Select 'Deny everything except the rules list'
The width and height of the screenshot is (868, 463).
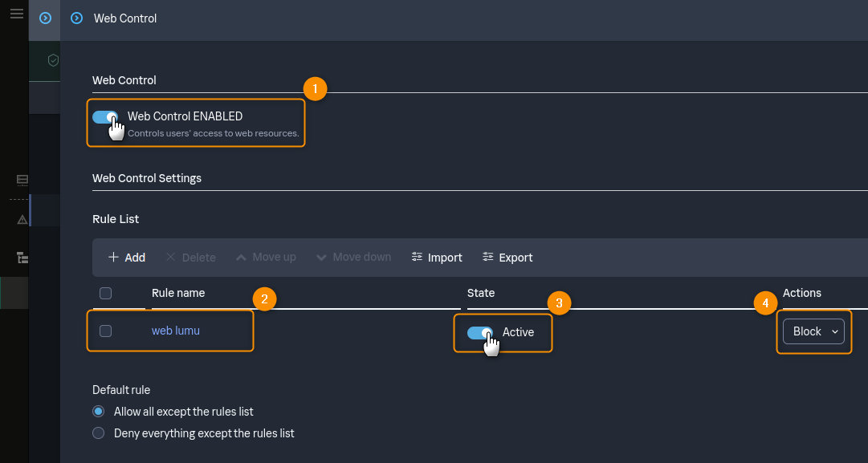point(99,433)
